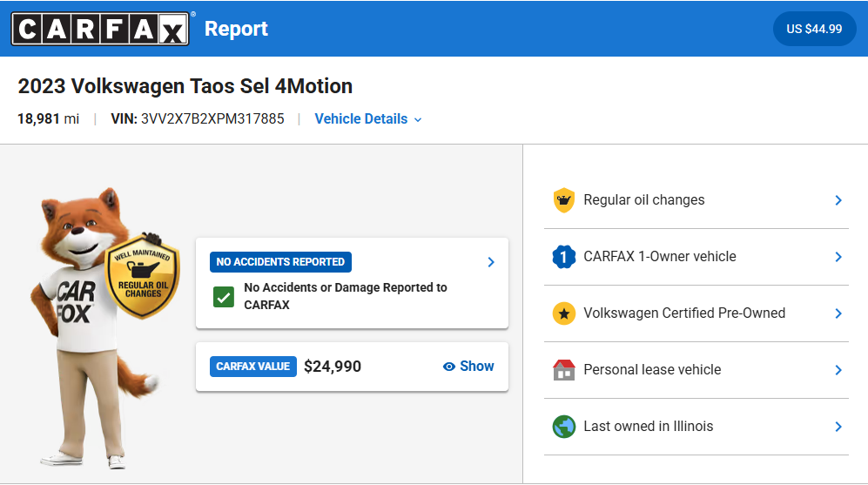Expand the No Accidents Reported card arrow
Image resolution: width=868 pixels, height=485 pixels.
point(491,262)
